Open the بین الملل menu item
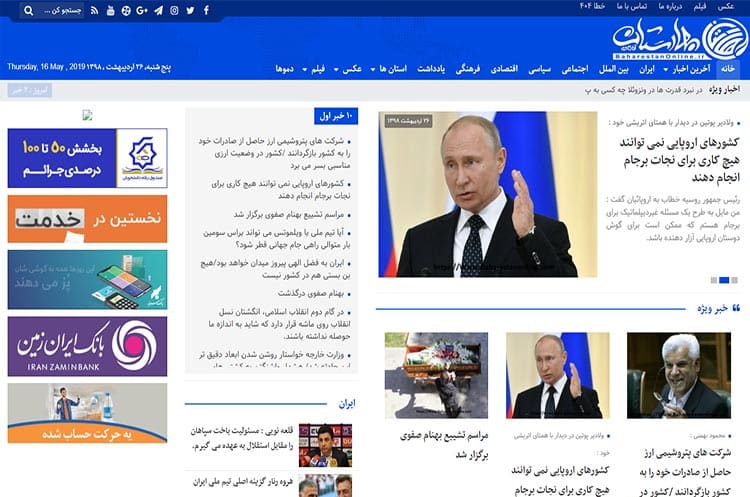Image resolution: width=750 pixels, height=497 pixels. (614, 69)
